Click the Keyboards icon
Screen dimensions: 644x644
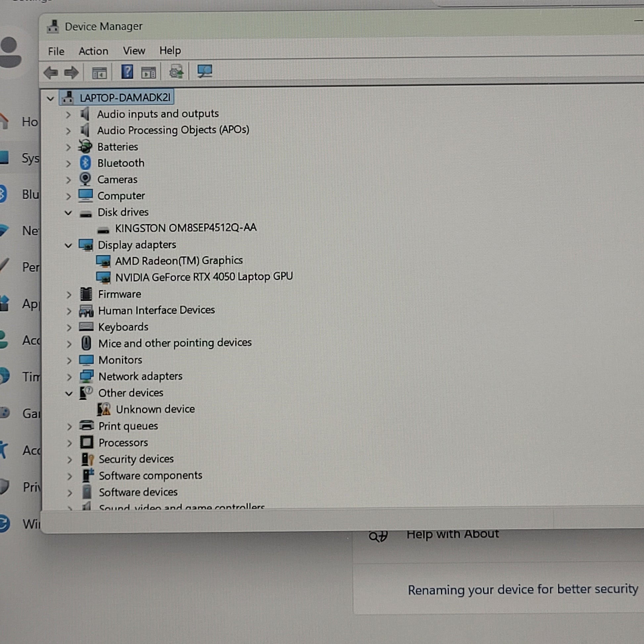86,326
